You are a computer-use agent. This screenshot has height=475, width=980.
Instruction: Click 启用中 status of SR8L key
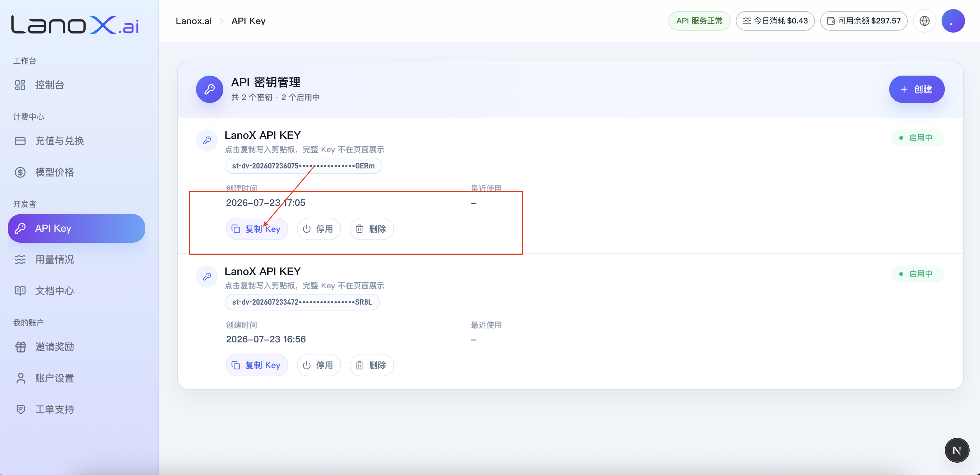pyautogui.click(x=917, y=274)
